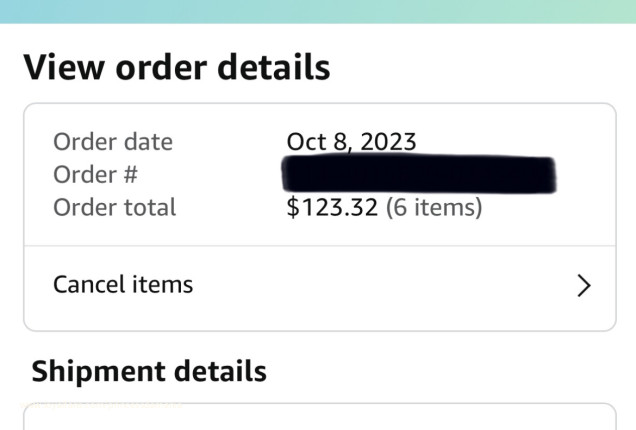Select the Order # label
The image size is (636, 430).
(x=95, y=175)
